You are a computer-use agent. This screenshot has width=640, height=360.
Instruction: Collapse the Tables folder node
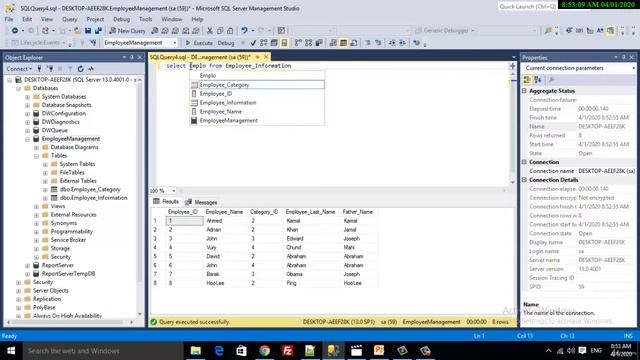coord(36,156)
